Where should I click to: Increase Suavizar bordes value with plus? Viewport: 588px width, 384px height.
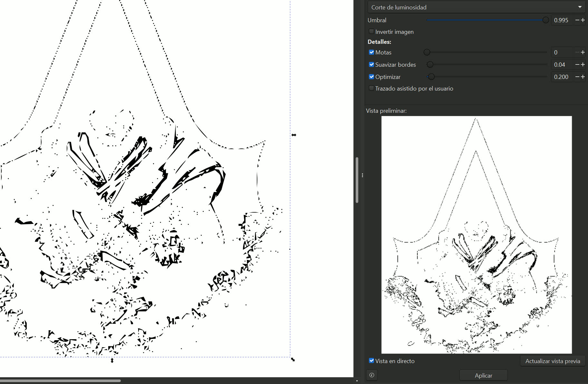click(583, 64)
